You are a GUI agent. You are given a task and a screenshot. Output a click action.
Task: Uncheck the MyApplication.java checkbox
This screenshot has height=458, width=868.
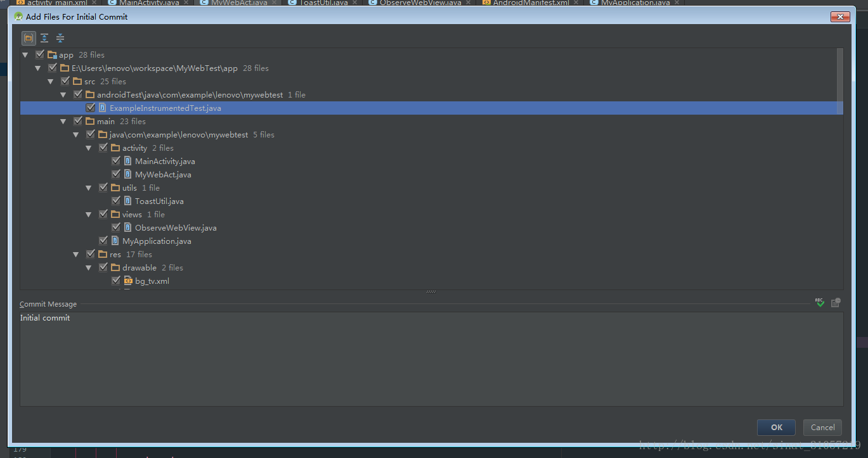point(103,241)
